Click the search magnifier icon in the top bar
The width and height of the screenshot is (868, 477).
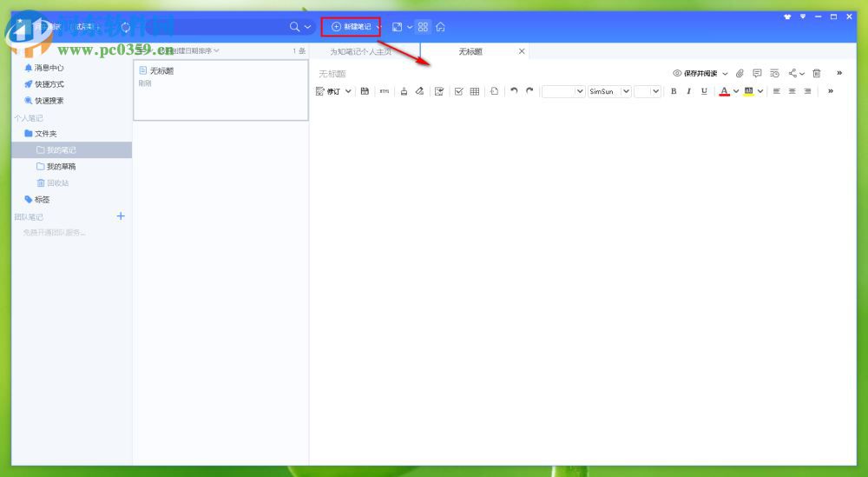tap(294, 27)
